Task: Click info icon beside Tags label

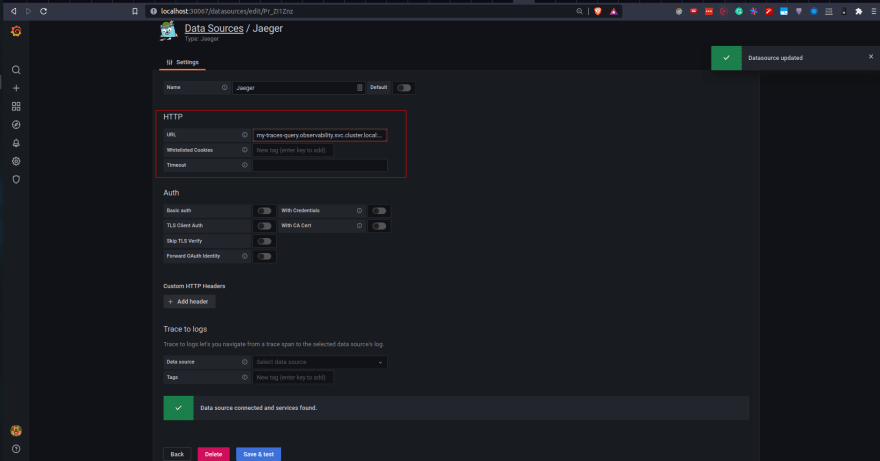Action: 245,377
